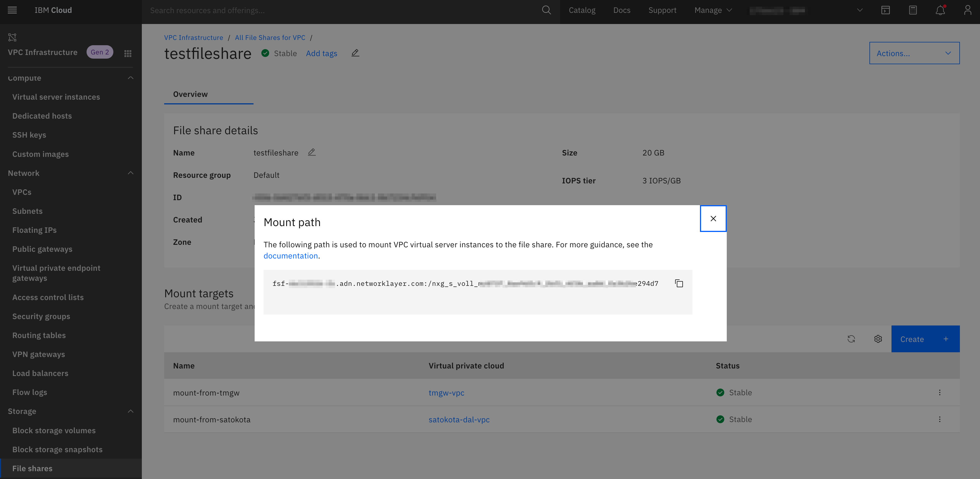The width and height of the screenshot is (980, 479).
Task: Open the user profile icon
Action: pos(967,10)
